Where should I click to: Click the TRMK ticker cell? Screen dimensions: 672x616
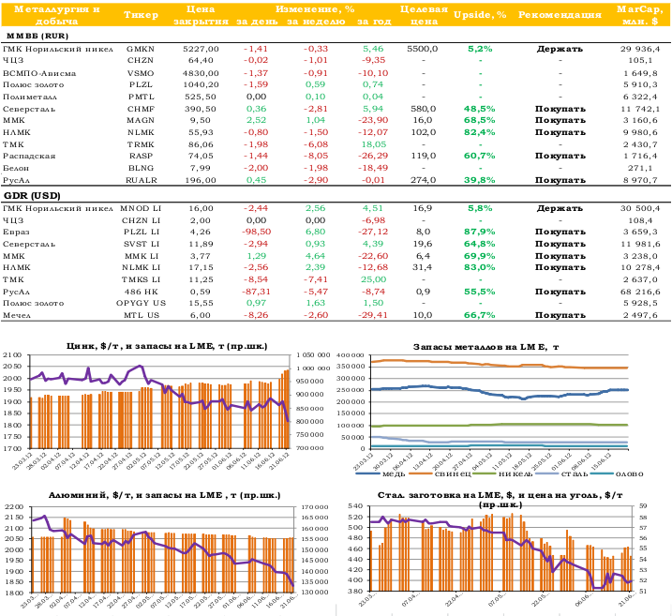[x=141, y=144]
